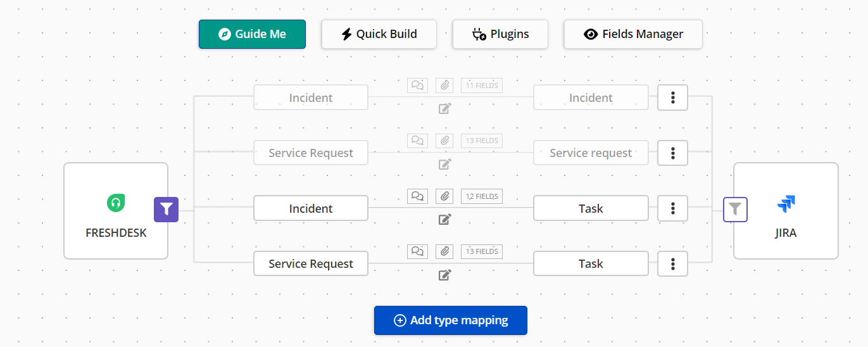868x347 pixels.
Task: Click comments icon on Service Request-to-Service request mapping
Action: [x=417, y=141]
